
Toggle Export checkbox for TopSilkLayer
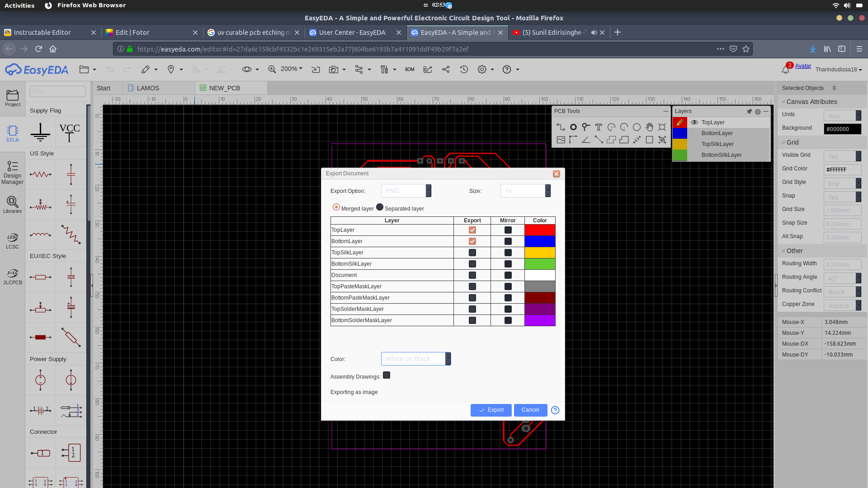click(472, 253)
